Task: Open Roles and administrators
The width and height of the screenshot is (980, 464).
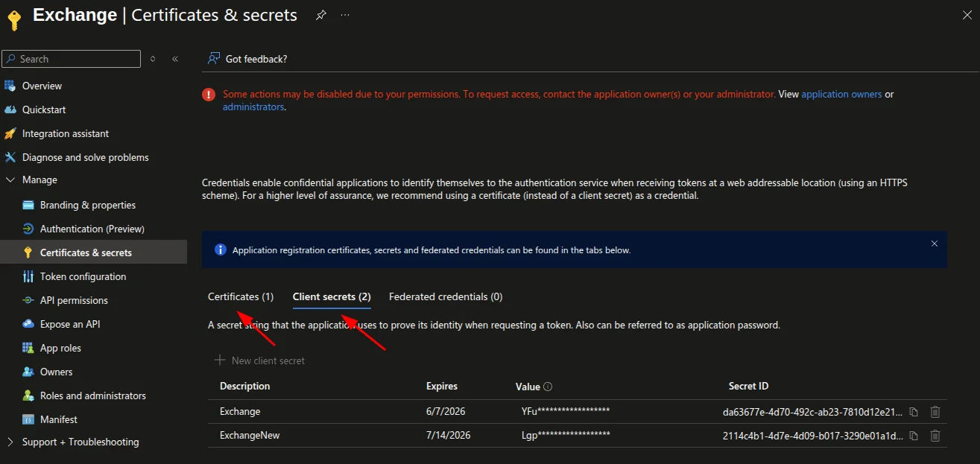Action: tap(93, 395)
